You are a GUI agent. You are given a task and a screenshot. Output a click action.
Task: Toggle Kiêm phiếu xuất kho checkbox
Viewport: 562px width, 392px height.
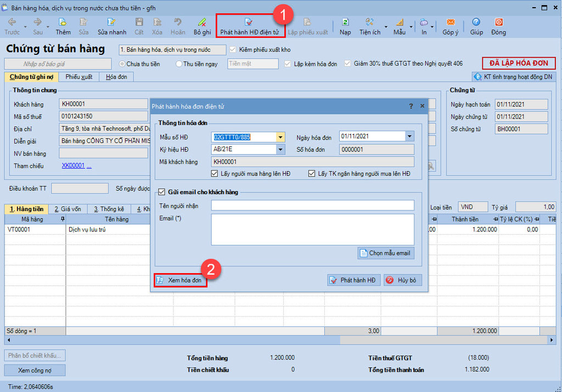click(x=233, y=49)
